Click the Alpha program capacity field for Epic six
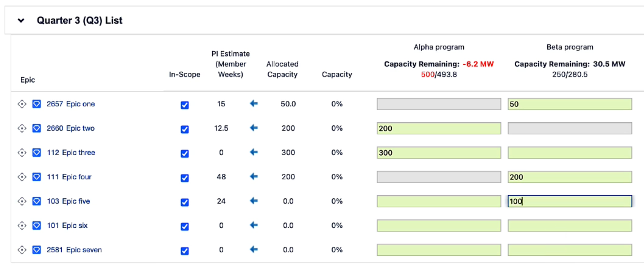The height and width of the screenshot is (274, 644). 439,225
